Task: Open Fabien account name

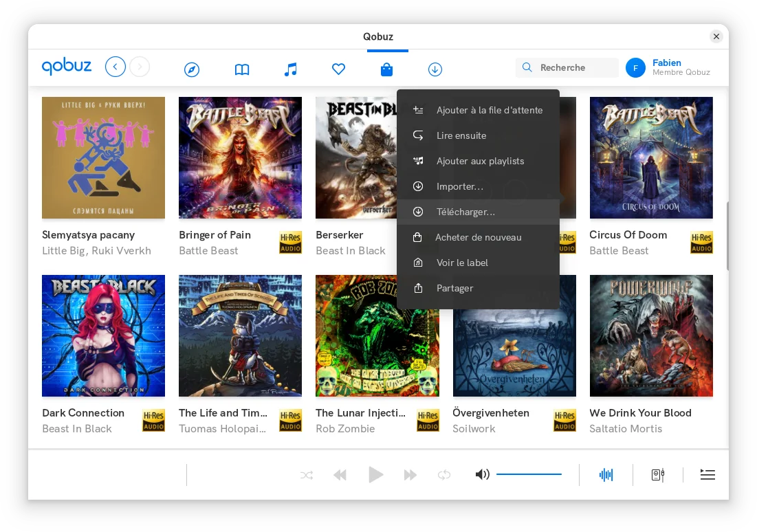Action: (x=667, y=63)
